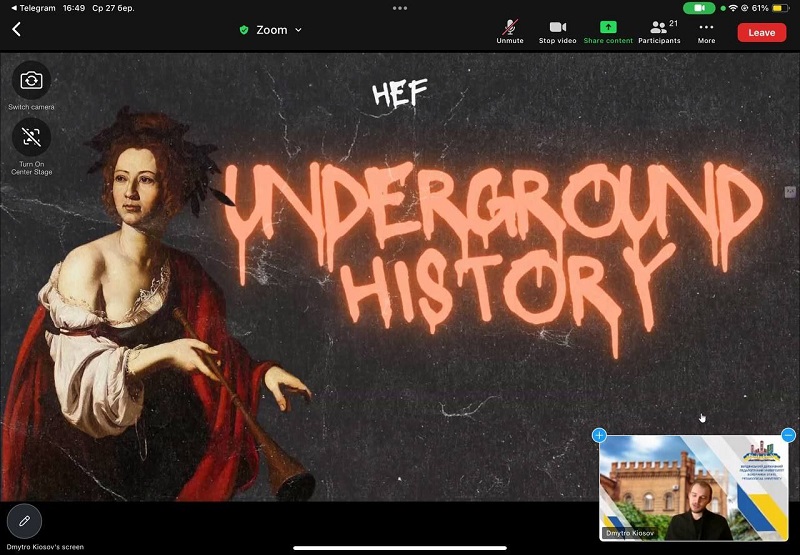Screen dimensions: 800x555
Task: Turn On Center Stage
Action: coord(31,137)
